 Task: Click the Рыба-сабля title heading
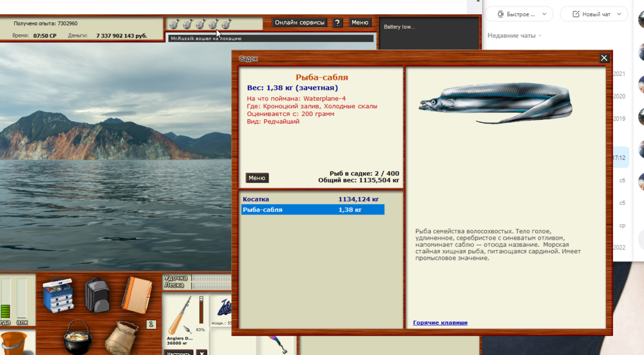tap(321, 77)
